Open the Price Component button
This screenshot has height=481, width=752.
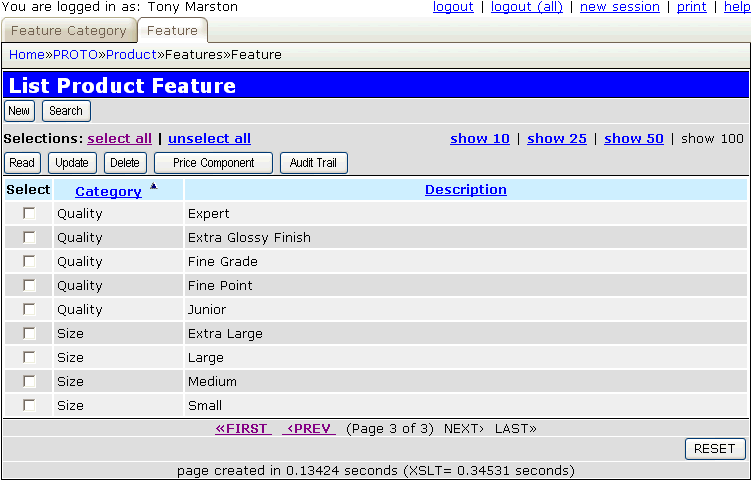click(213, 163)
